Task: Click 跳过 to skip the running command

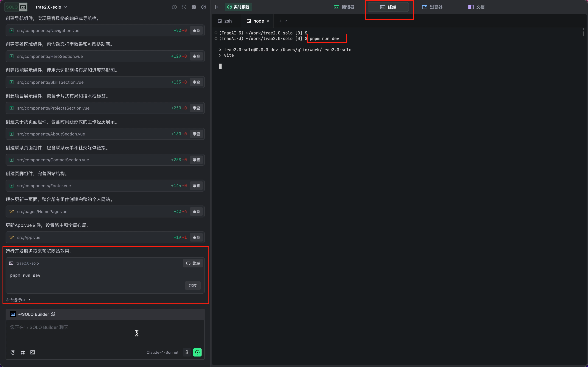Action: click(x=192, y=285)
